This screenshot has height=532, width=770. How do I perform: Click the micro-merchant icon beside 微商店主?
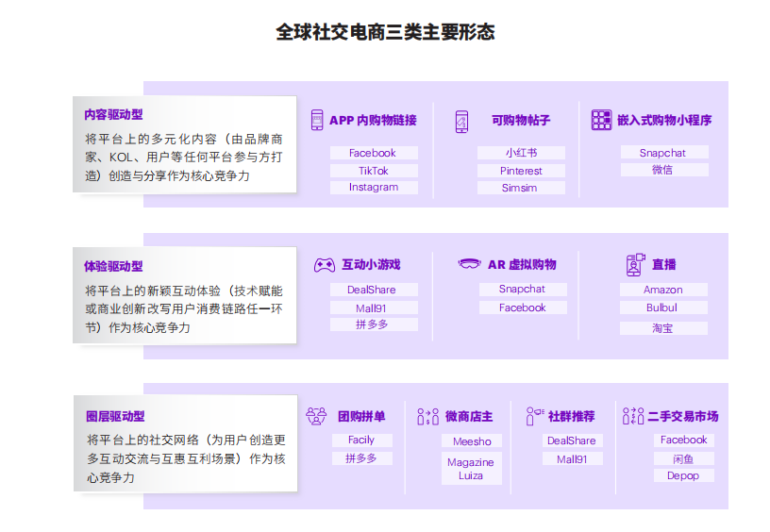click(x=427, y=416)
